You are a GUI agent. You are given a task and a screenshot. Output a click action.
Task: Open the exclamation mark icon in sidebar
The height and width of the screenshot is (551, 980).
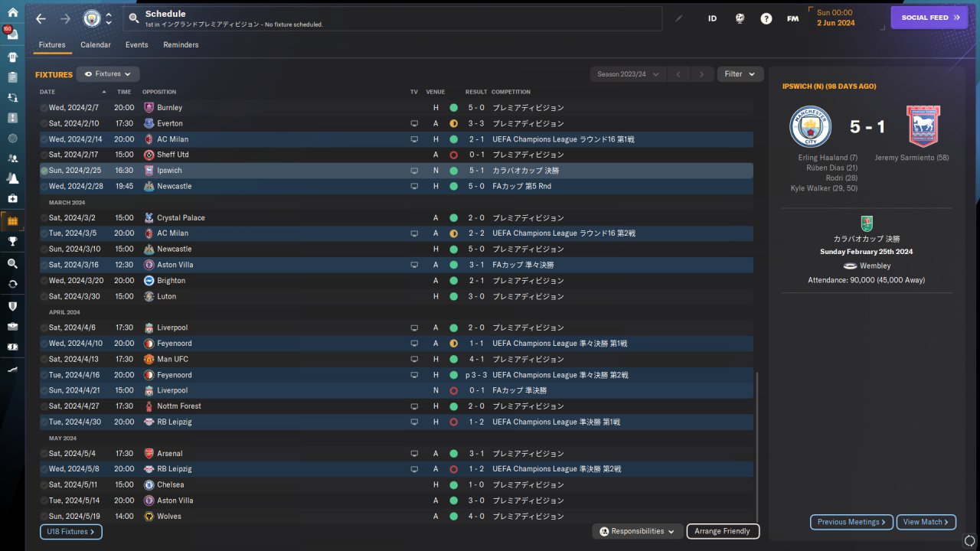12,118
